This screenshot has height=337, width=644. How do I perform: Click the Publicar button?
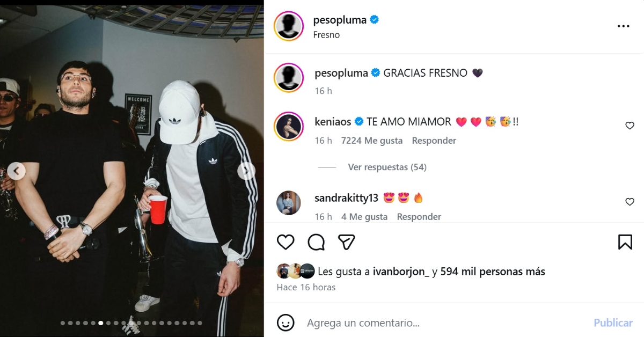point(613,323)
